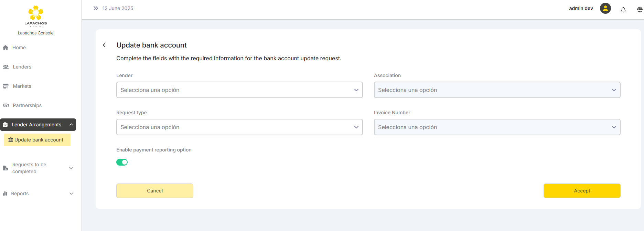Open the Request type dropdown

point(239,127)
